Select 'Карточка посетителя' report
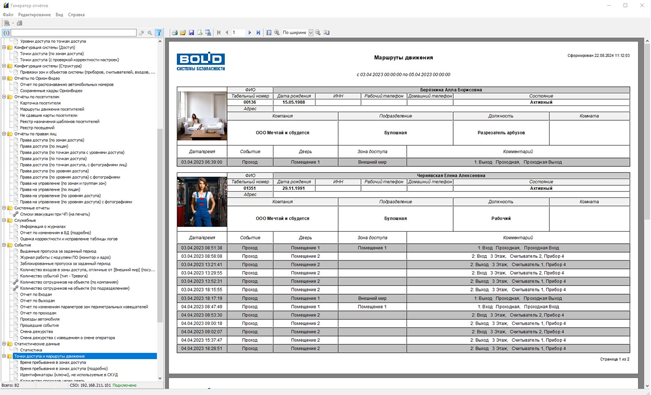Screen dimensions: 651x395 (40, 103)
